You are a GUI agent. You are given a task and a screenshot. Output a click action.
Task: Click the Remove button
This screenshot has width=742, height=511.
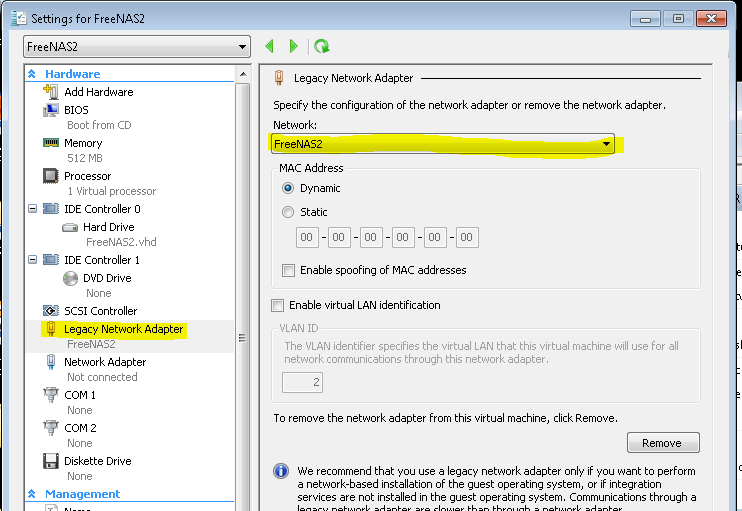coord(663,443)
